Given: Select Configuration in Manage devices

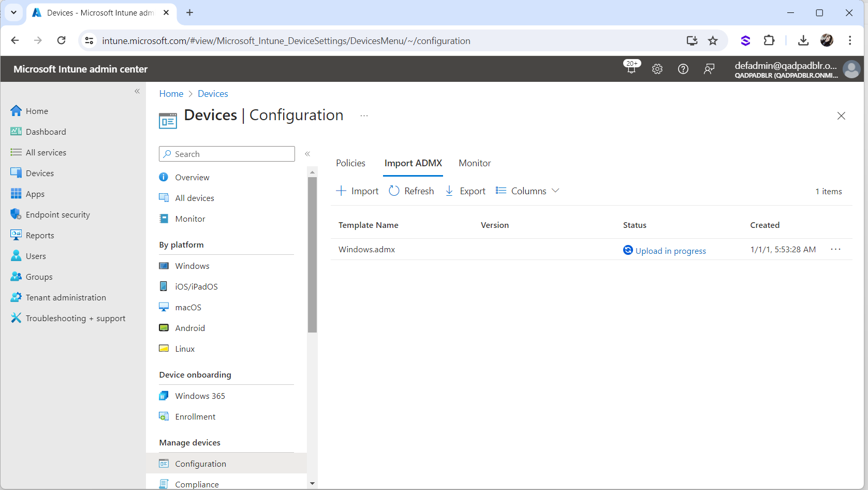Looking at the screenshot, I should (x=227, y=464).
